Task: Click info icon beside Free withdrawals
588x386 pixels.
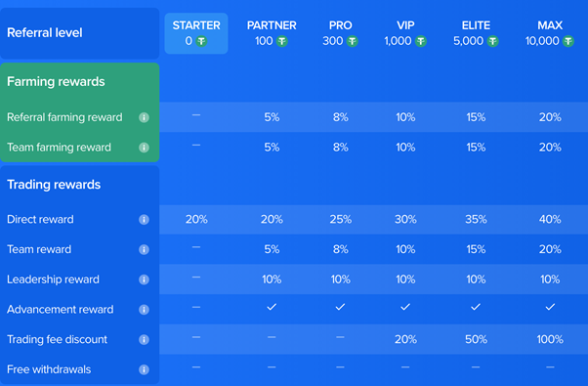Action: tap(144, 369)
